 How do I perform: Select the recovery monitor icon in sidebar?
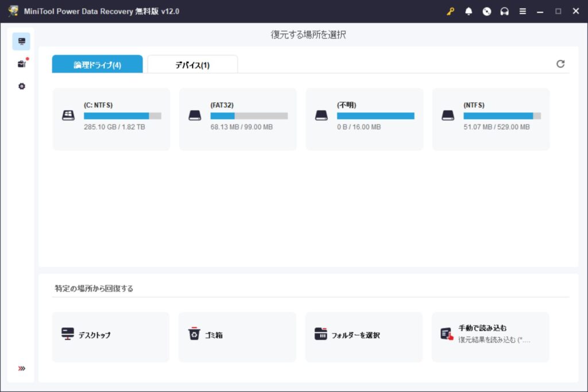point(21,41)
